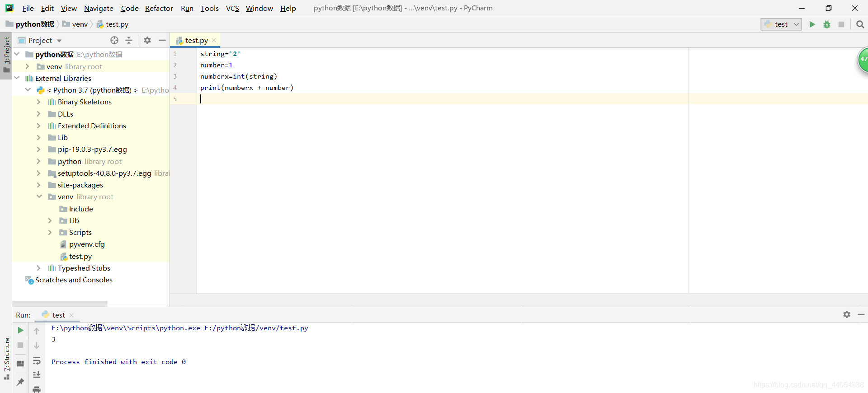Collapse External Libraries node
This screenshot has width=868, height=393.
pyautogui.click(x=17, y=78)
